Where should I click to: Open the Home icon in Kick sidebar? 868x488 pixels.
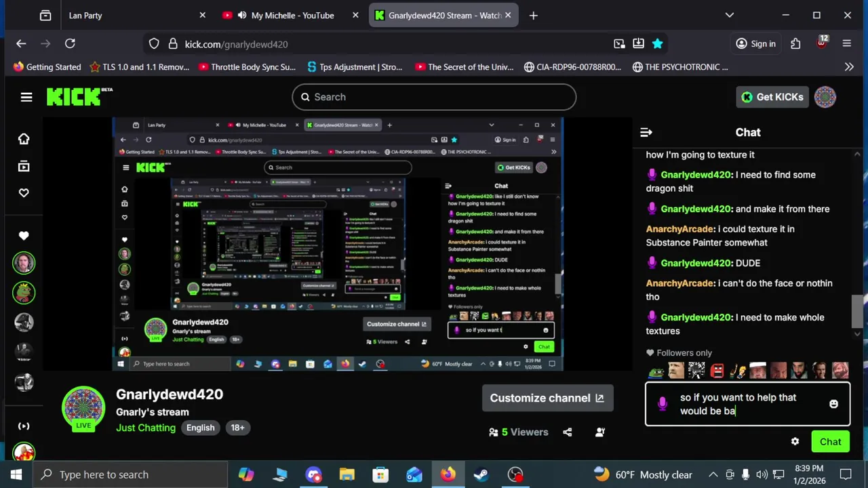[24, 139]
